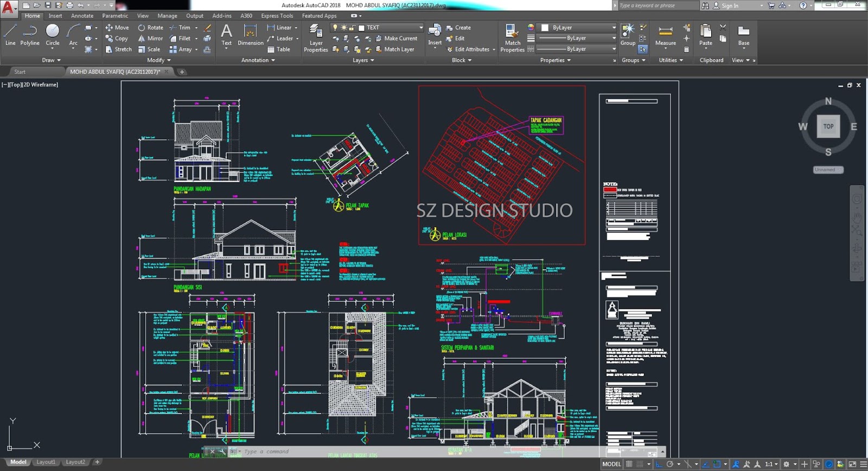Toggle hardware acceleration in status bar
Screen dimensions: 868x471
829,464
